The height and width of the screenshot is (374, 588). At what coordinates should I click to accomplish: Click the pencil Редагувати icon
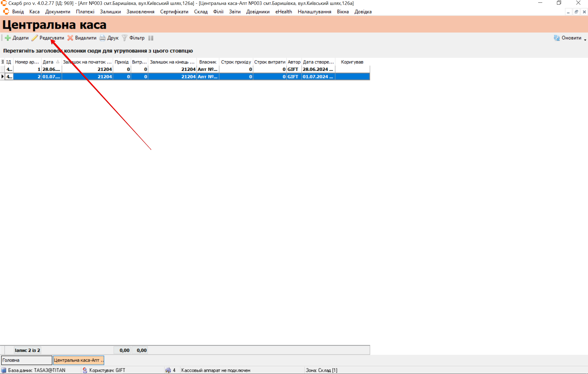tap(35, 38)
